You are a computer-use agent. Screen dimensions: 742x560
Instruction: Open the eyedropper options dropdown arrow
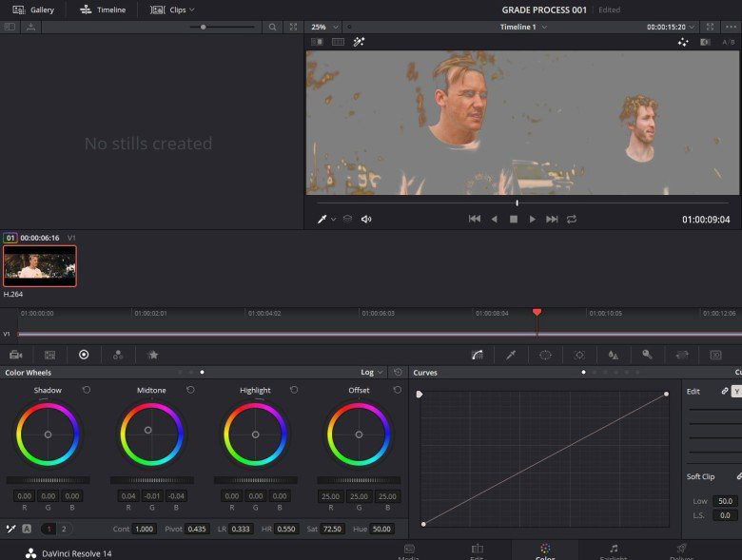(x=333, y=220)
